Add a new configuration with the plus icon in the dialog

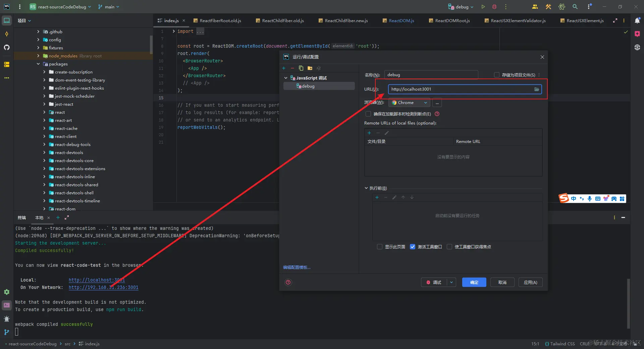(x=284, y=68)
